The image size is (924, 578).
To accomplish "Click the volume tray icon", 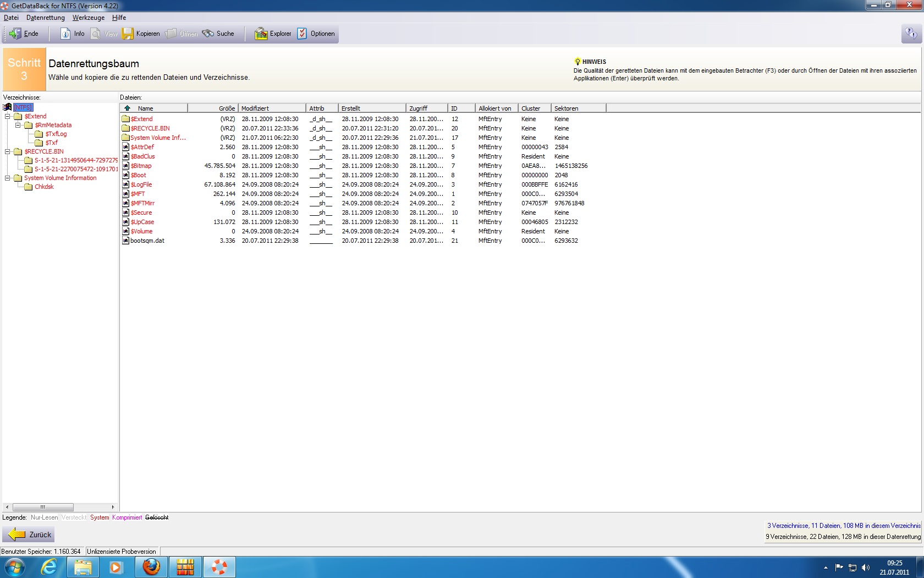I will pos(866,568).
